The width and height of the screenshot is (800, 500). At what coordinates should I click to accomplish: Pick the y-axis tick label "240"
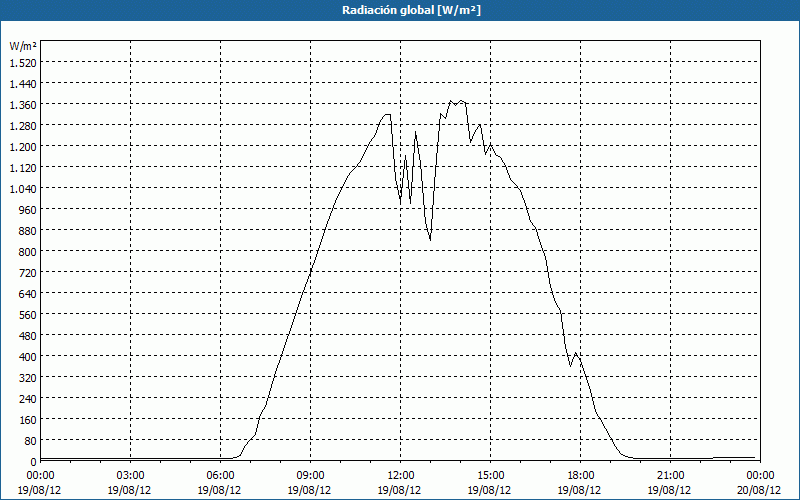click(x=28, y=399)
